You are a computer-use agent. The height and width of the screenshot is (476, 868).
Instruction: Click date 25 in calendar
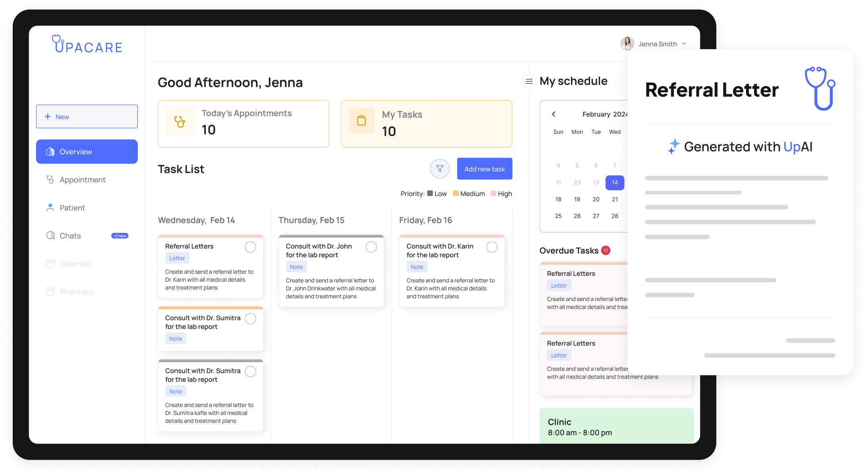(x=558, y=216)
